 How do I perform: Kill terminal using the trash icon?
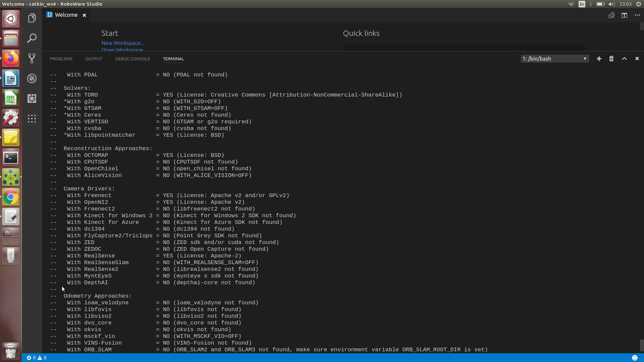coord(611,59)
